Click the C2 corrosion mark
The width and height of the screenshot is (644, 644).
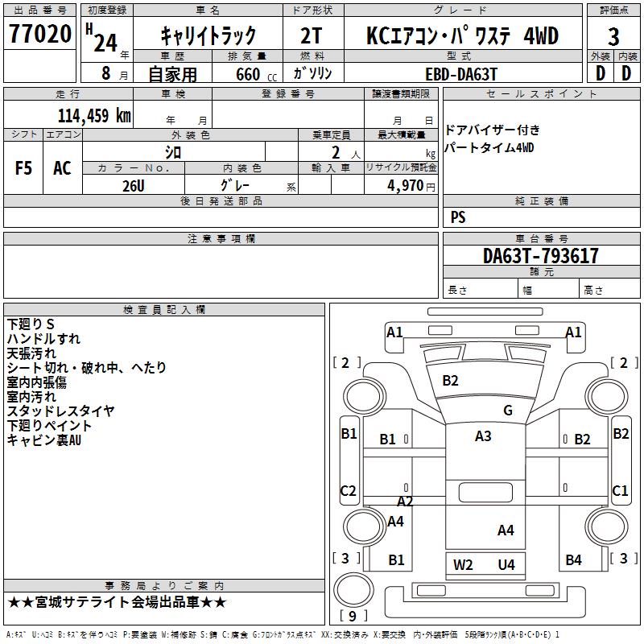(348, 490)
